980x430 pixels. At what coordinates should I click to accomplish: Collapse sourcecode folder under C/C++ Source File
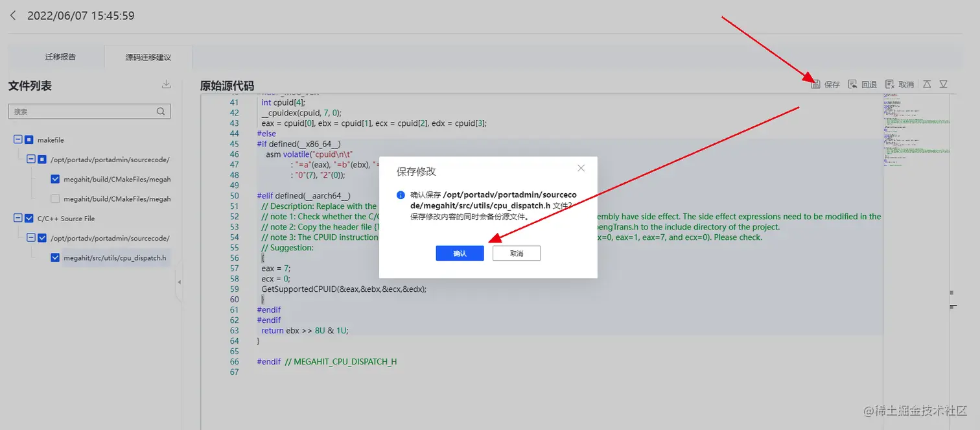(x=30, y=238)
